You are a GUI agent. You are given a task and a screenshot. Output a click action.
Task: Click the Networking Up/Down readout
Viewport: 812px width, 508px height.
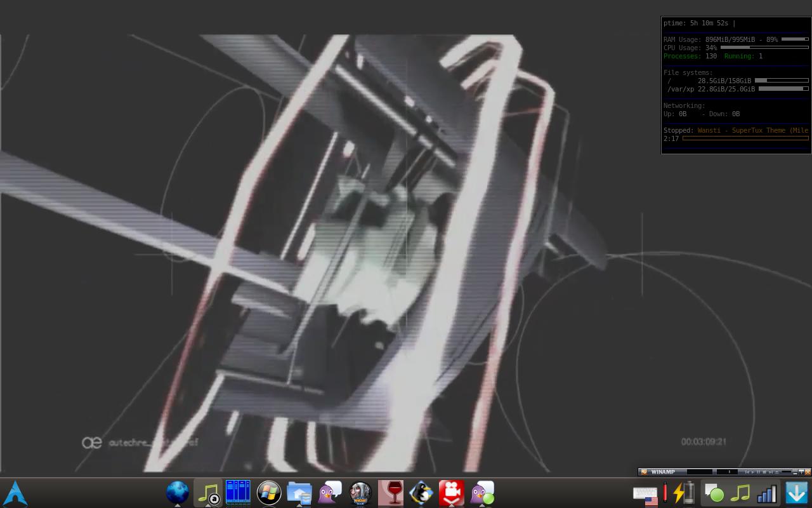[x=702, y=114]
